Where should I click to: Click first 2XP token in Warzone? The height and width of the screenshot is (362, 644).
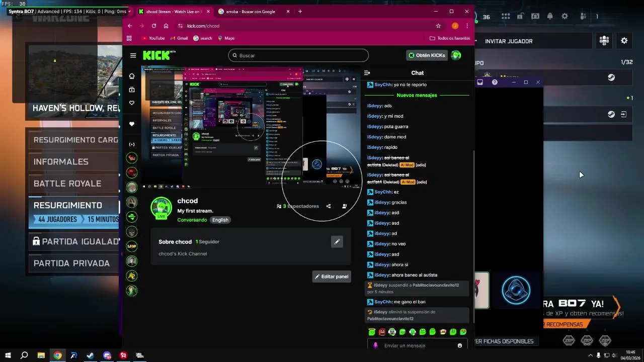click(569, 340)
